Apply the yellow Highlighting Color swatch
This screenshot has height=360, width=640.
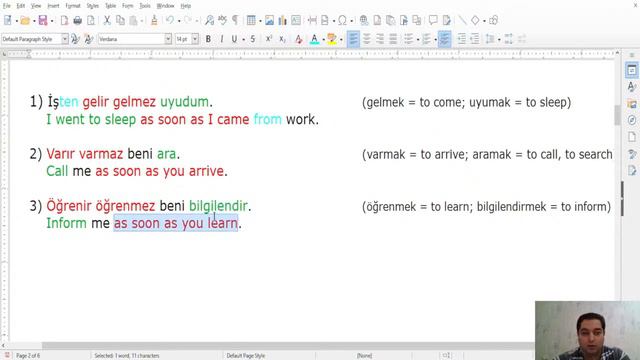(x=332, y=39)
